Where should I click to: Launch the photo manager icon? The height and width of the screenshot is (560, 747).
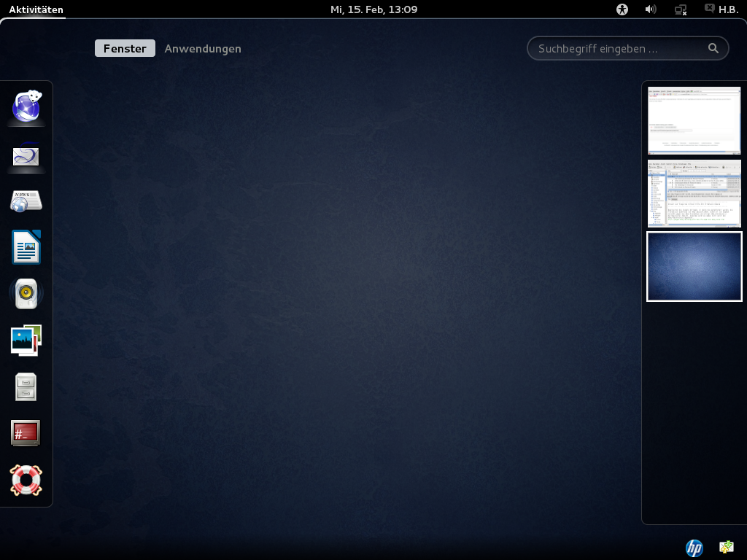pos(26,340)
